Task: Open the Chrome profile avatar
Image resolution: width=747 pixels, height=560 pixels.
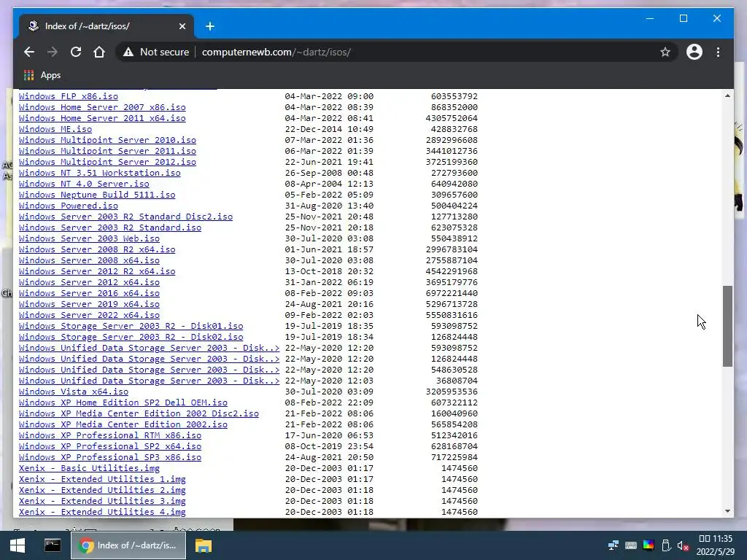Action: tap(694, 52)
